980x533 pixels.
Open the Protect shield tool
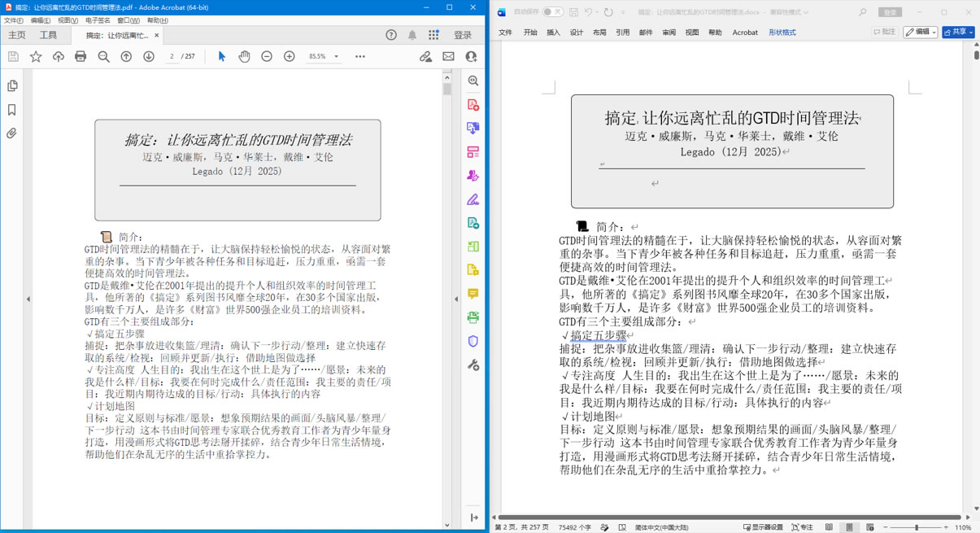click(473, 341)
